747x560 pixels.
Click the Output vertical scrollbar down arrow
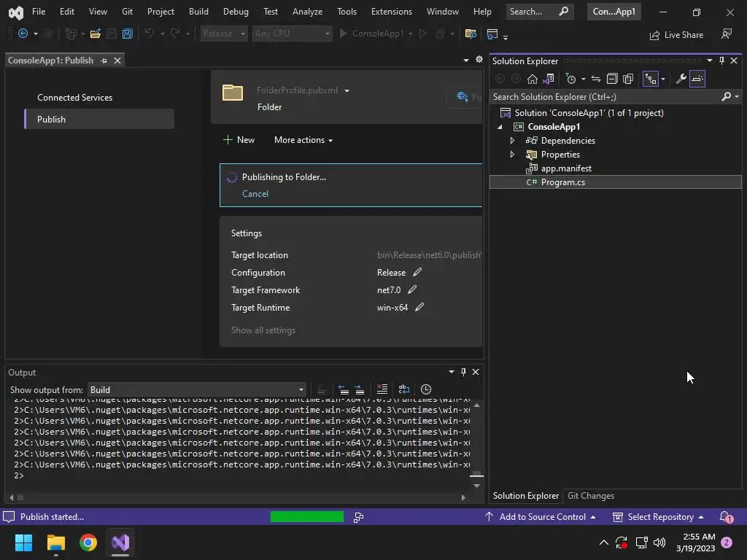(477, 485)
